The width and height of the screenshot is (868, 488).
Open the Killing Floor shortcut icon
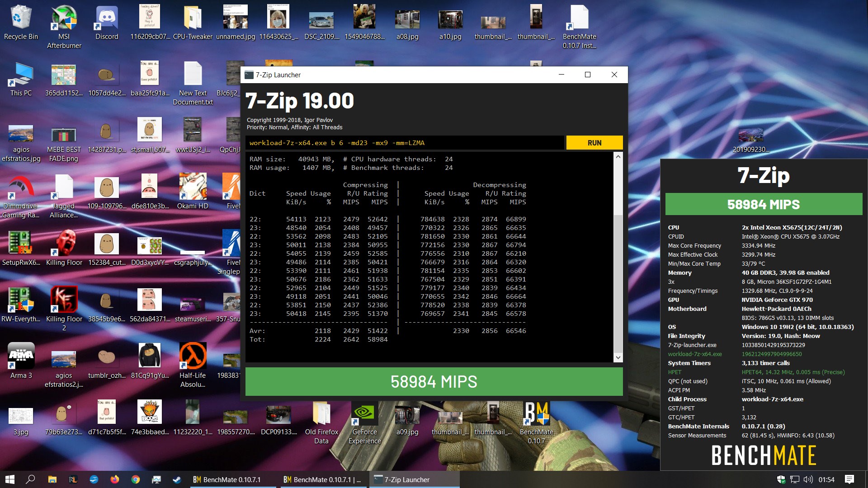pyautogui.click(x=64, y=249)
